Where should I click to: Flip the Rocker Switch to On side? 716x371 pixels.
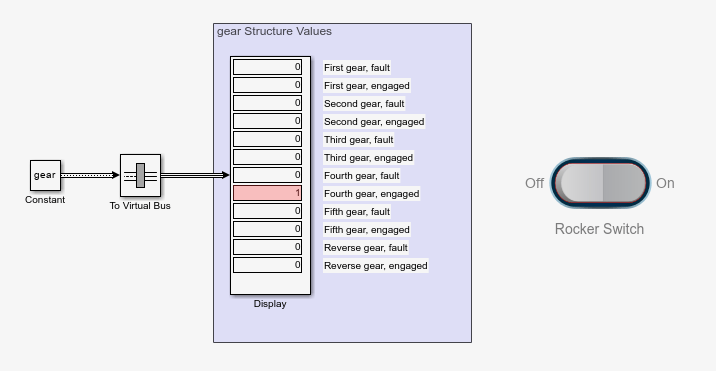624,183
